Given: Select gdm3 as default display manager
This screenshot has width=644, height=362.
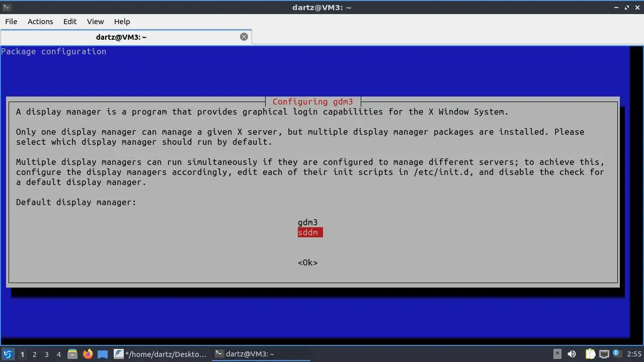Looking at the screenshot, I should pyautogui.click(x=307, y=222).
